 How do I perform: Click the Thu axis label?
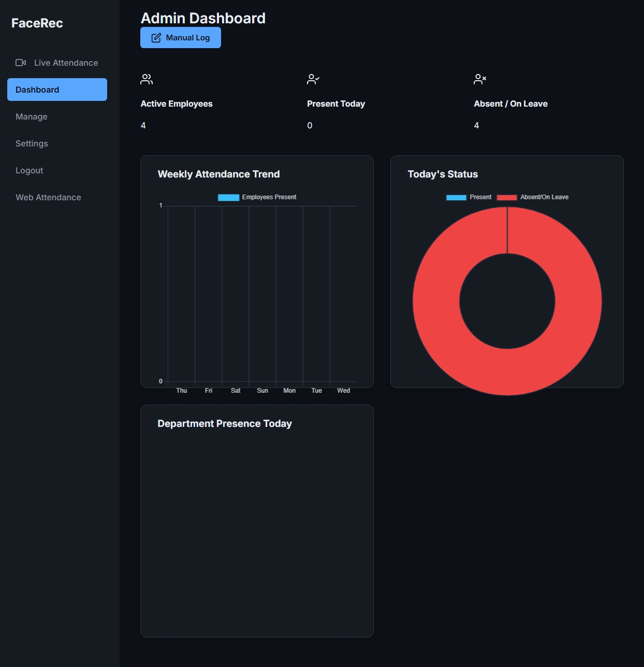182,391
